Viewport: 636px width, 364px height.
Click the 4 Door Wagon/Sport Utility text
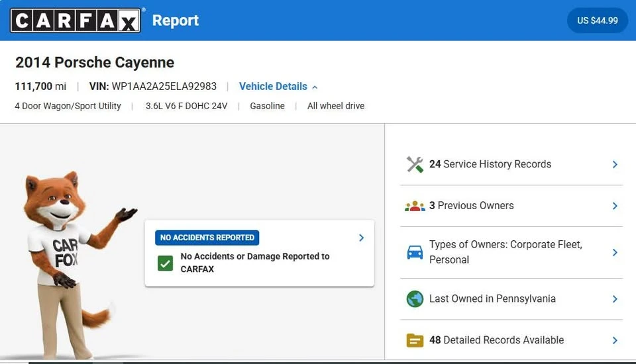click(68, 106)
